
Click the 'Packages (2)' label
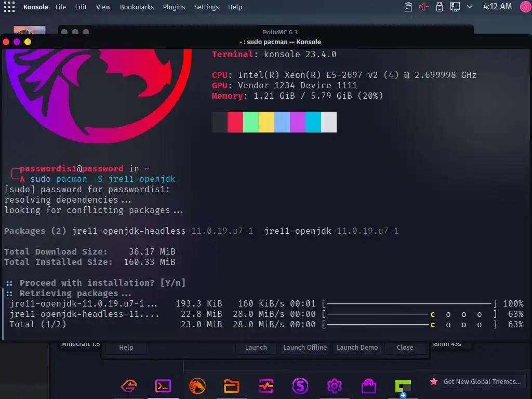35,231
